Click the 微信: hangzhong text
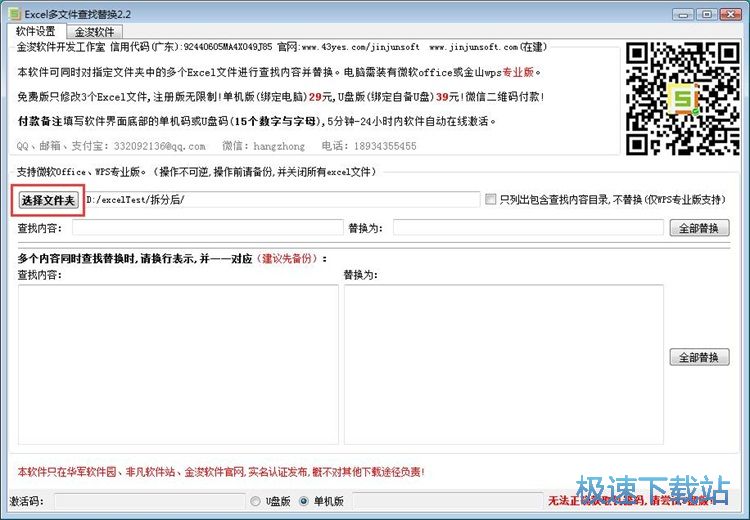 (x=264, y=146)
